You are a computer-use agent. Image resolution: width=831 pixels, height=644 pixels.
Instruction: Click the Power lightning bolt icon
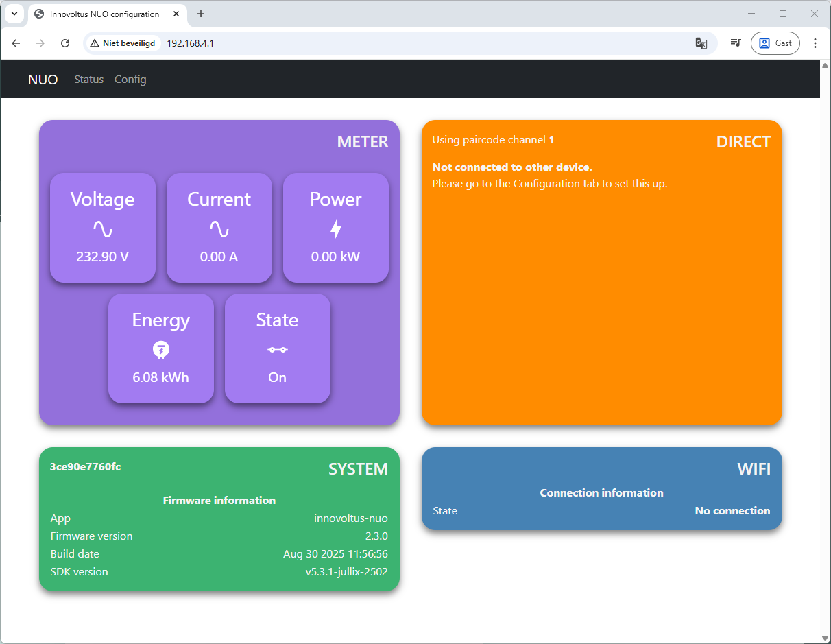[x=336, y=229]
